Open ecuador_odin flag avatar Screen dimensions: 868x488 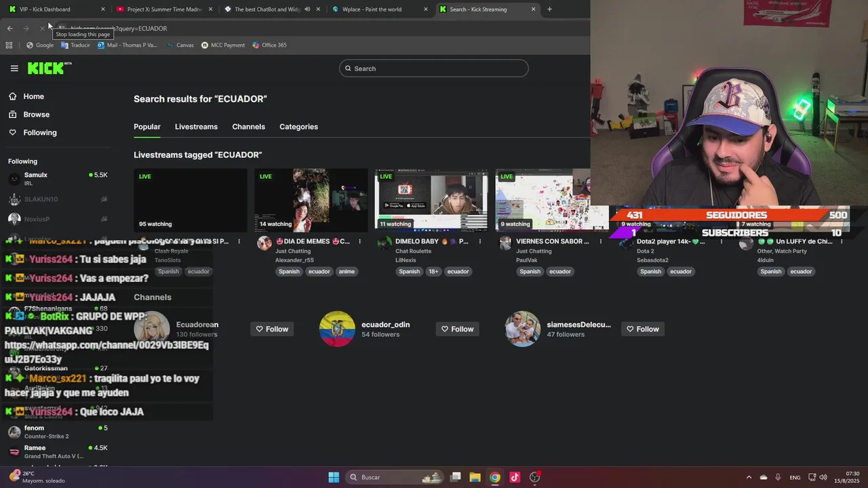(x=337, y=329)
